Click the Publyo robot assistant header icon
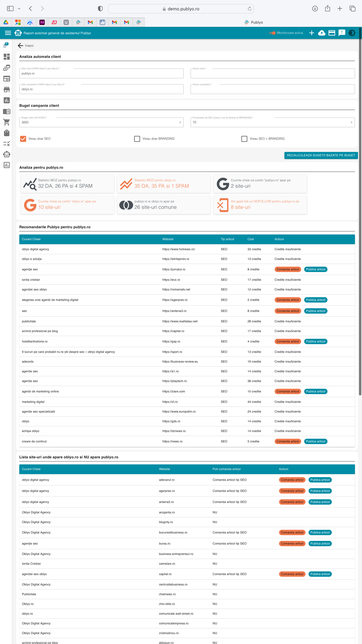 click(x=18, y=33)
